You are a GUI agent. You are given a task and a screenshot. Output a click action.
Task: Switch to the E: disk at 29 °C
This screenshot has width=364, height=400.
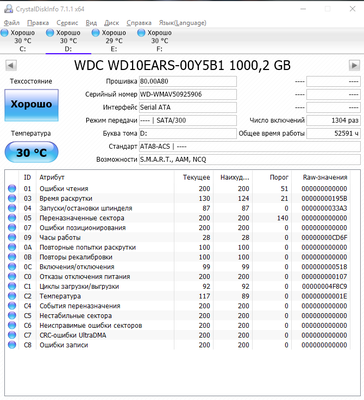click(x=114, y=41)
